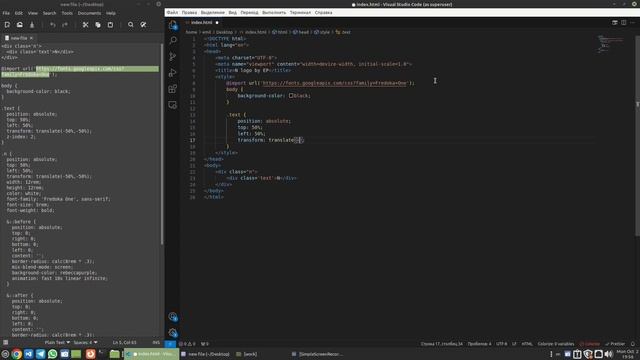The image size is (640, 360).
Task: Open the Файл menu in VS Code
Action: click(x=172, y=13)
